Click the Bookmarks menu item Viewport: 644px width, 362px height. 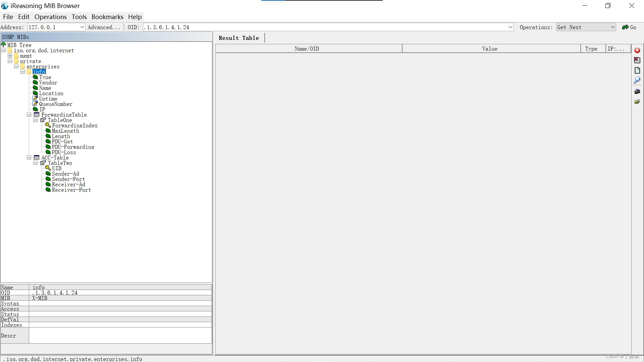click(x=107, y=17)
